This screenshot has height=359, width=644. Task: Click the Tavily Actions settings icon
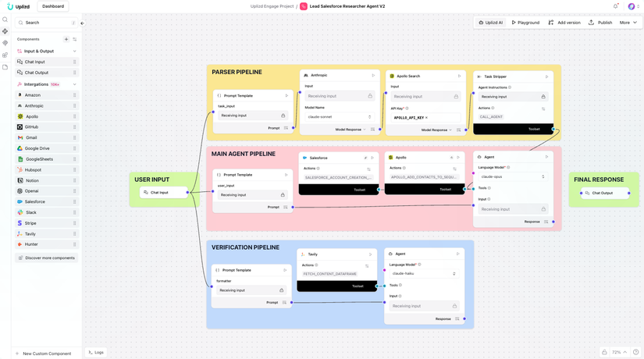click(x=367, y=266)
